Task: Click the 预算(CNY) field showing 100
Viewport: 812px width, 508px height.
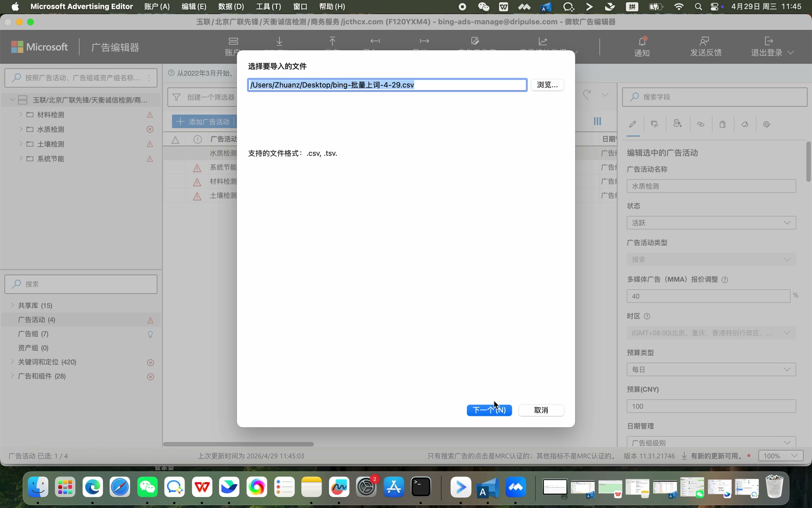Action: [x=711, y=406]
